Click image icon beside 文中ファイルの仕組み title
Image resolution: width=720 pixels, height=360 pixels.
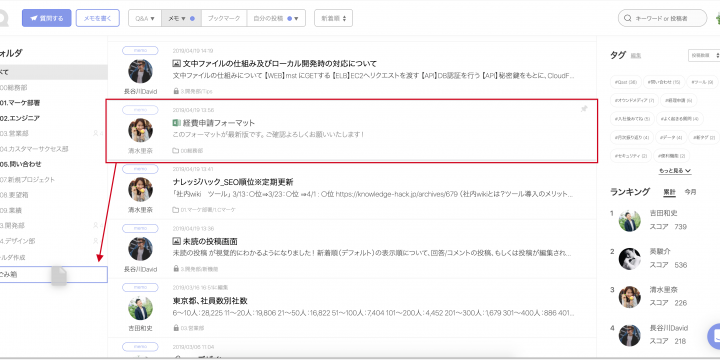tap(176, 63)
